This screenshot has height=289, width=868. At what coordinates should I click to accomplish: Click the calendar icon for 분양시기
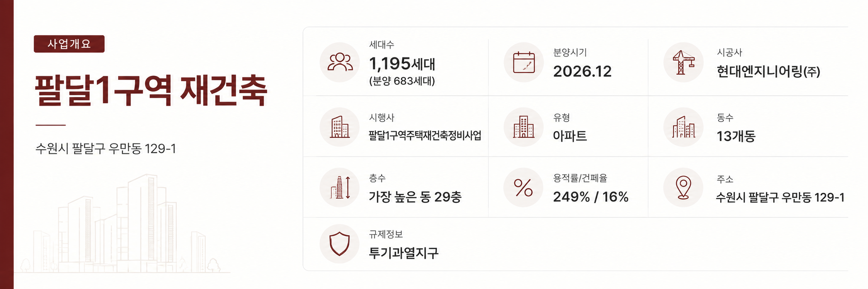coord(524,62)
